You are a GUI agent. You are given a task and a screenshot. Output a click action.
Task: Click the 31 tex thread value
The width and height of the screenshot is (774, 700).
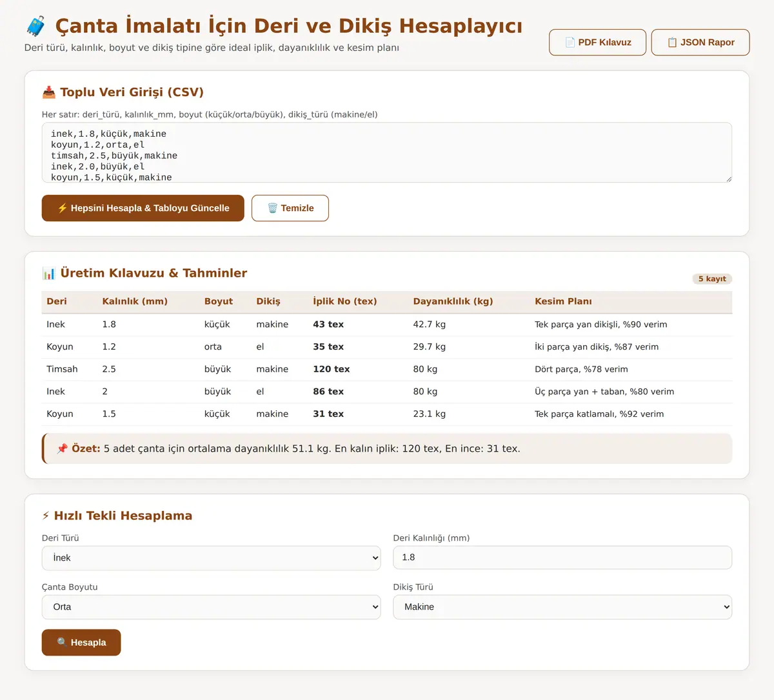[328, 414]
